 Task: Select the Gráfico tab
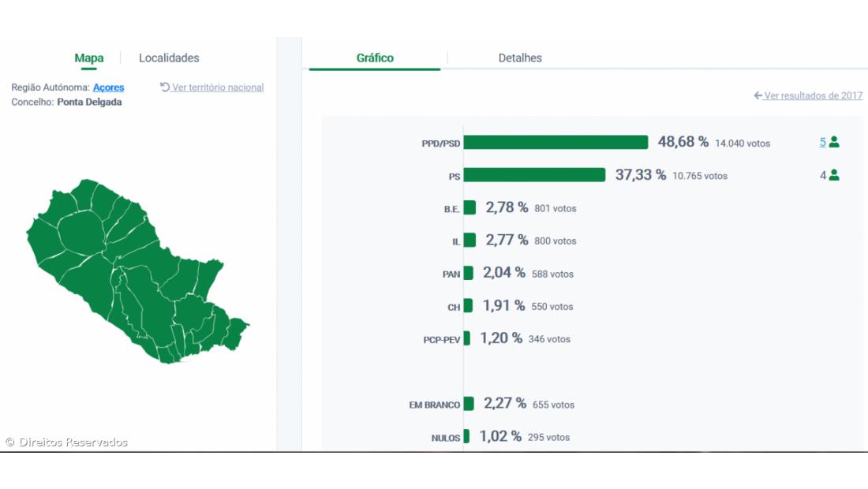(x=375, y=58)
